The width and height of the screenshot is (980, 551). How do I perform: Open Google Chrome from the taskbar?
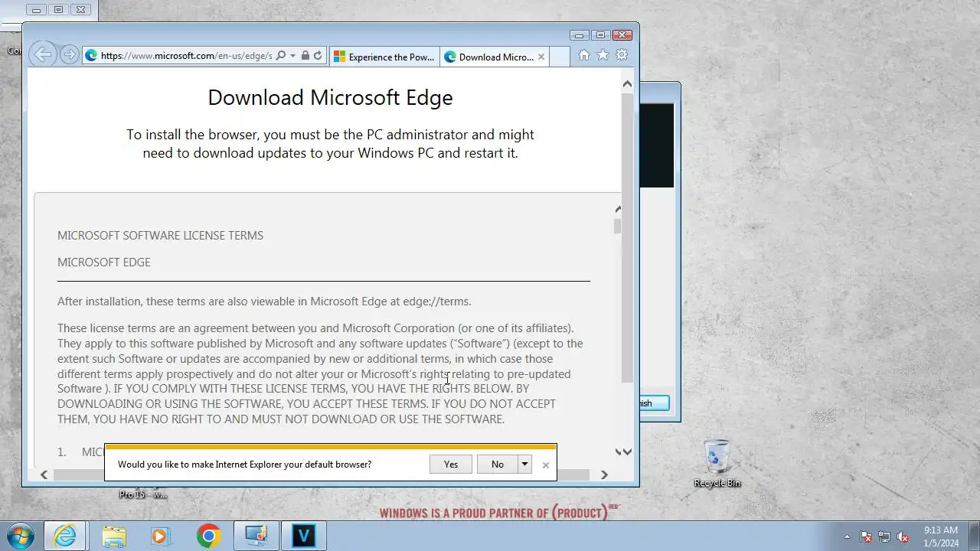208,536
